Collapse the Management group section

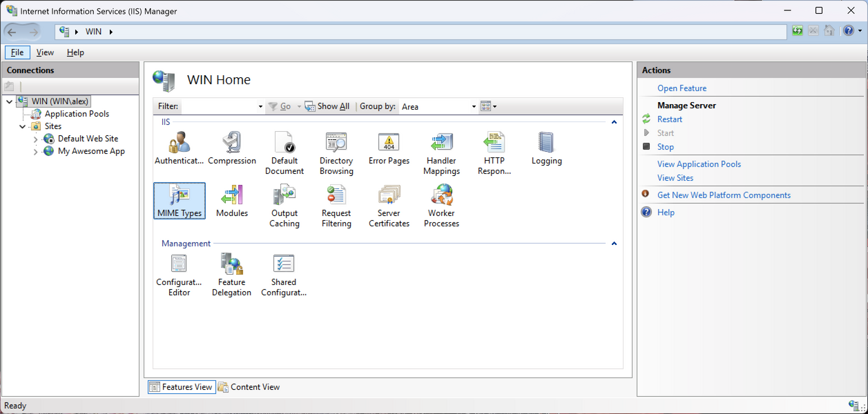pyautogui.click(x=614, y=244)
